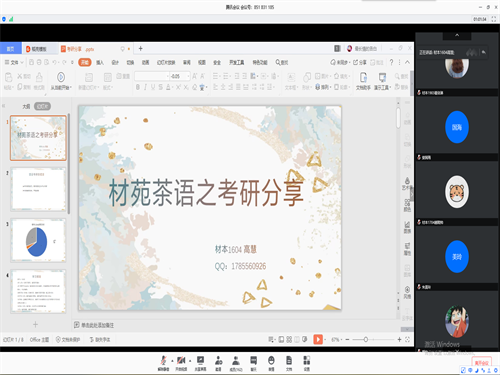Click the zoom slider handle in status bar
The image size is (500, 375).
(366, 339)
